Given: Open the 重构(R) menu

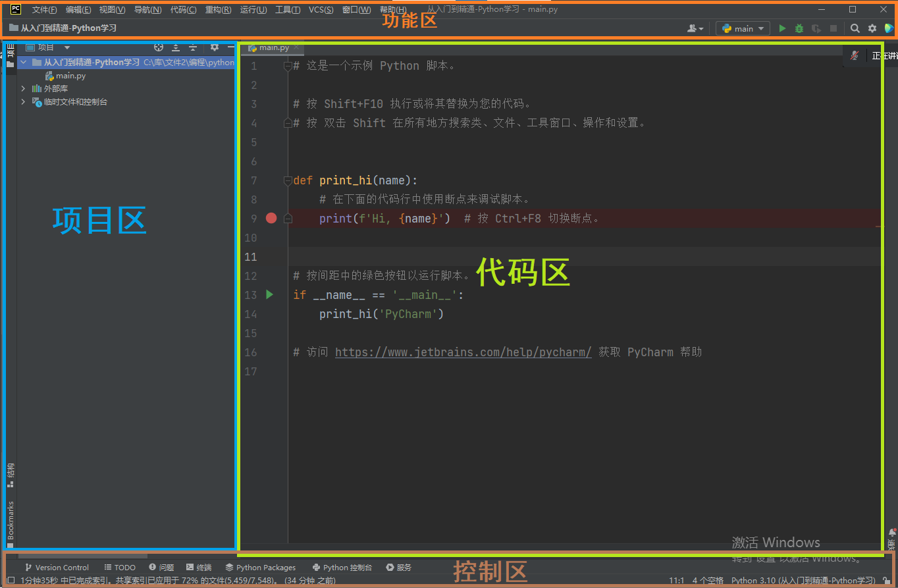Looking at the screenshot, I should coord(218,10).
